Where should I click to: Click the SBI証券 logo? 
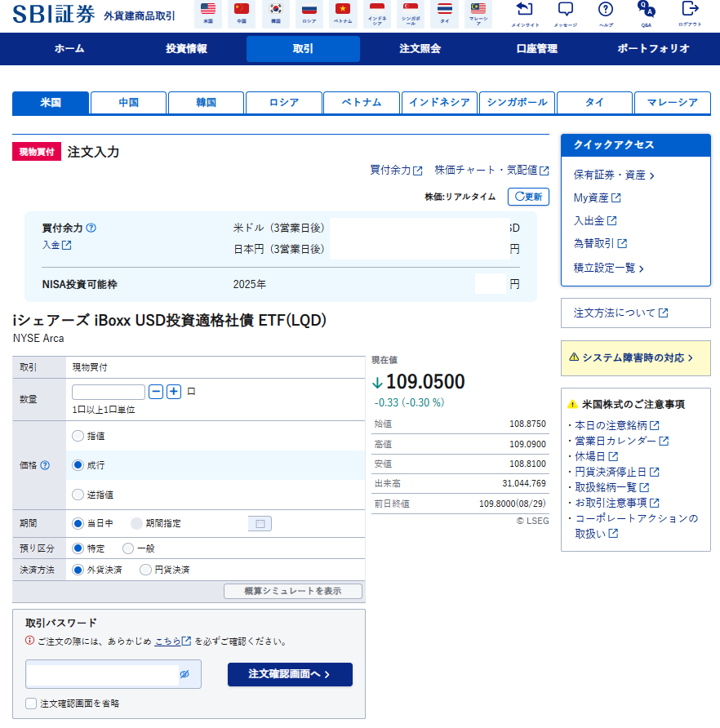pyautogui.click(x=53, y=14)
